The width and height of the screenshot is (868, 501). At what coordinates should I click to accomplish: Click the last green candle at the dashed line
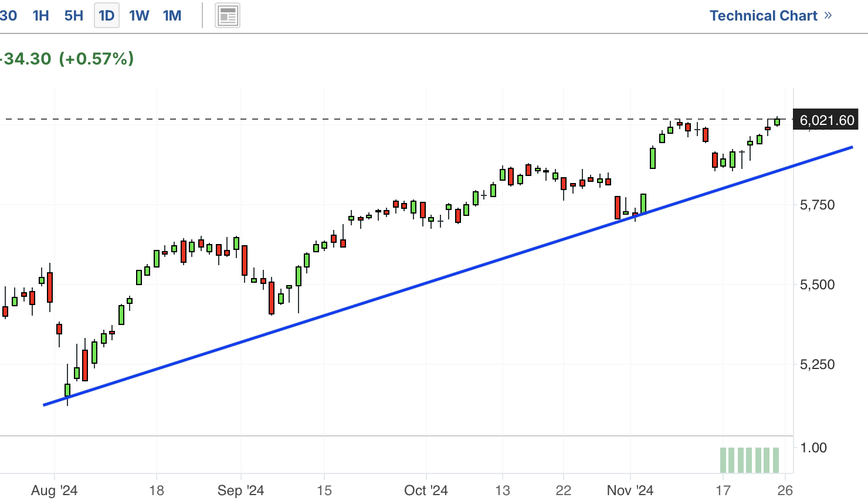click(777, 121)
